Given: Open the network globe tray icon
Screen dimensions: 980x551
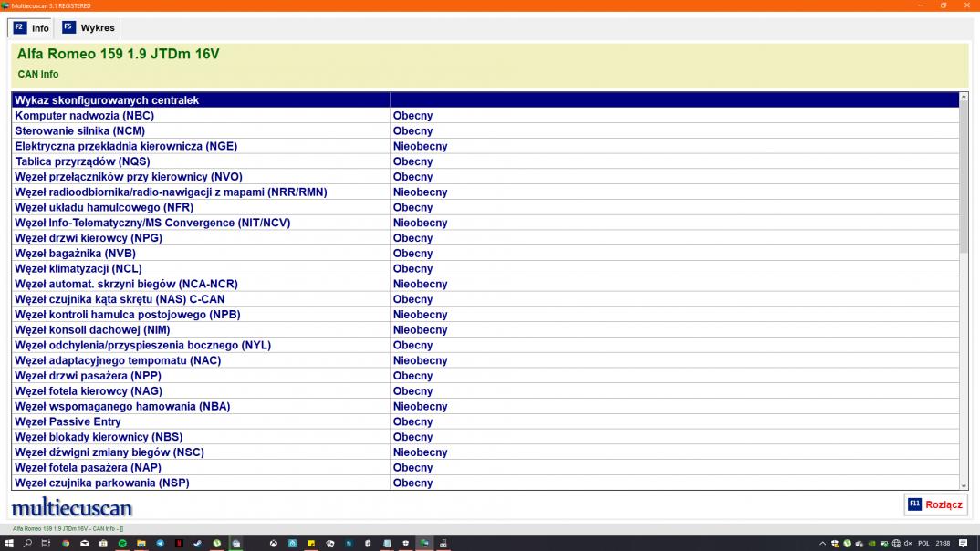Looking at the screenshot, I should point(896,544).
